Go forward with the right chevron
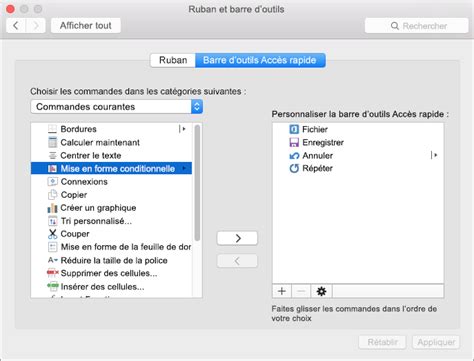474x361 pixels. pos(36,25)
